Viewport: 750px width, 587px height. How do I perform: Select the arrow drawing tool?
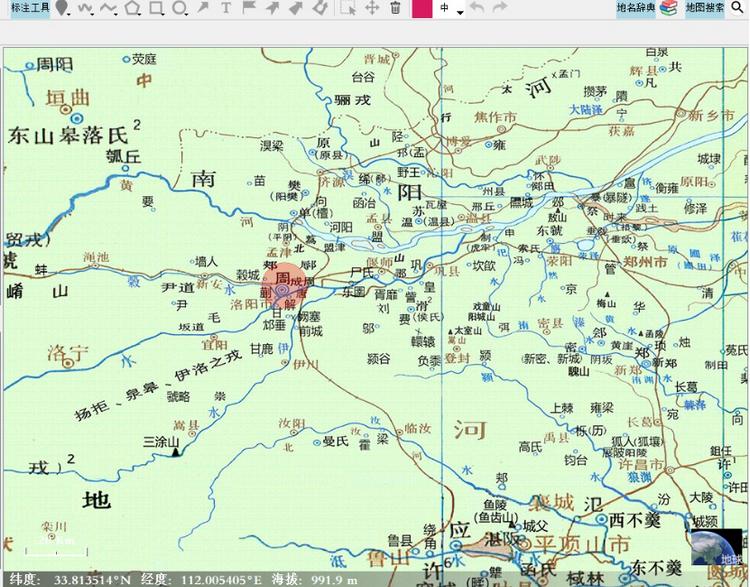204,8
